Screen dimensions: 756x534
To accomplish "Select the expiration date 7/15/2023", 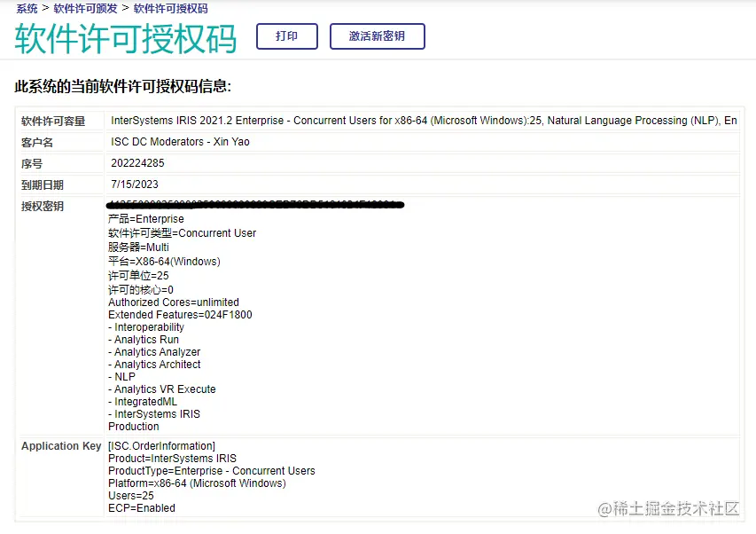I will pyautogui.click(x=135, y=185).
